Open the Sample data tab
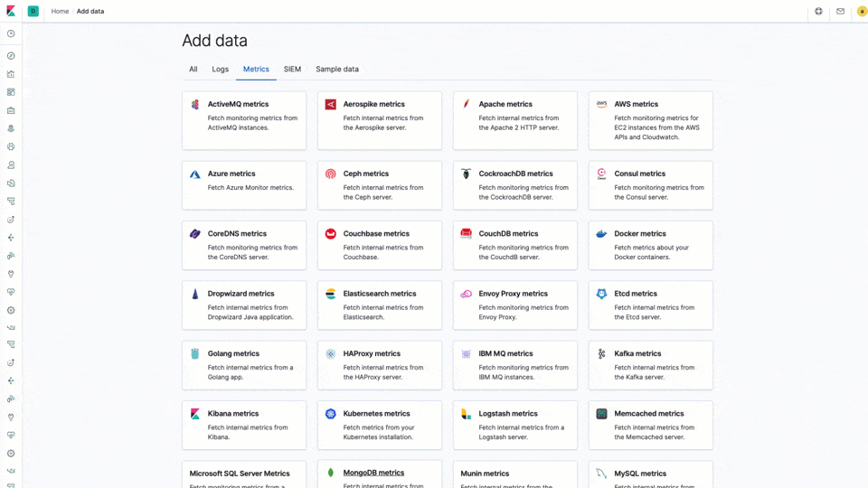 coord(337,70)
